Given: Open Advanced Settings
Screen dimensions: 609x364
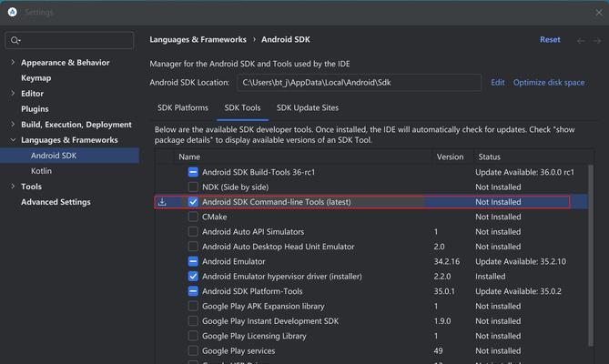Looking at the screenshot, I should 56,202.
